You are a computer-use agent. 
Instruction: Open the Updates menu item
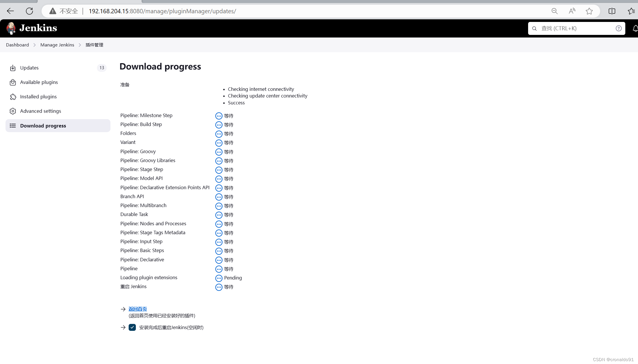point(58,68)
